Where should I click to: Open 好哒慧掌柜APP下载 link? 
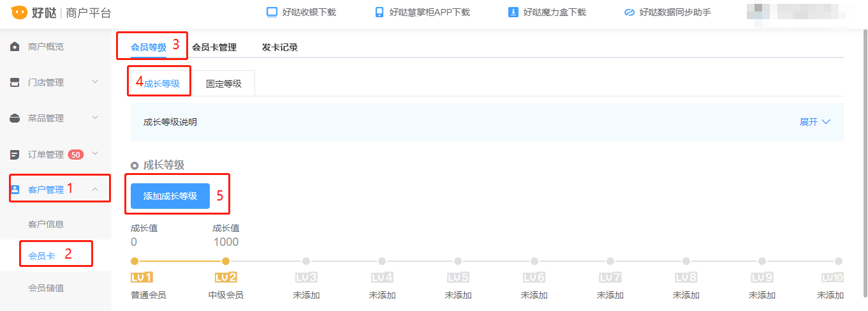422,12
